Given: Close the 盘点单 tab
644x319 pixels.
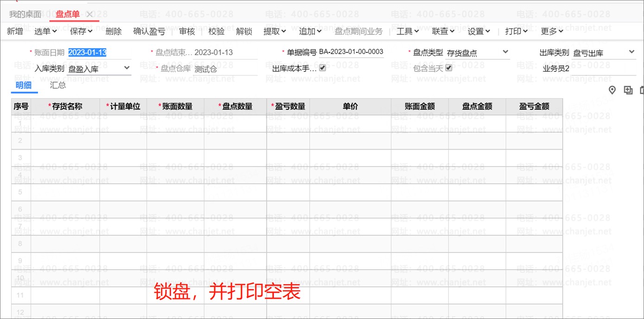Looking at the screenshot, I should [x=90, y=14].
